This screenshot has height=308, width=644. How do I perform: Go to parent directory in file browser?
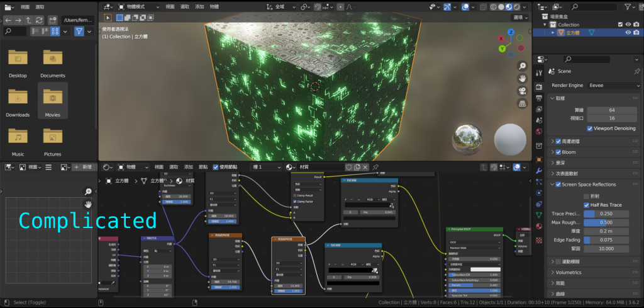29,20
